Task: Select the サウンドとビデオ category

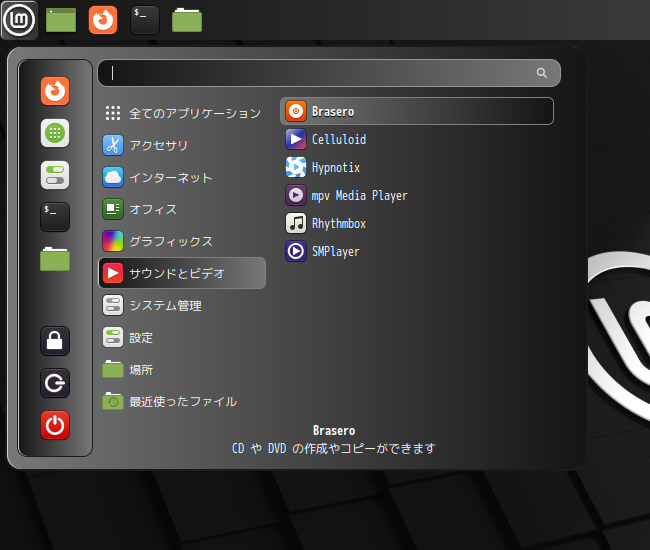Action: (182, 273)
